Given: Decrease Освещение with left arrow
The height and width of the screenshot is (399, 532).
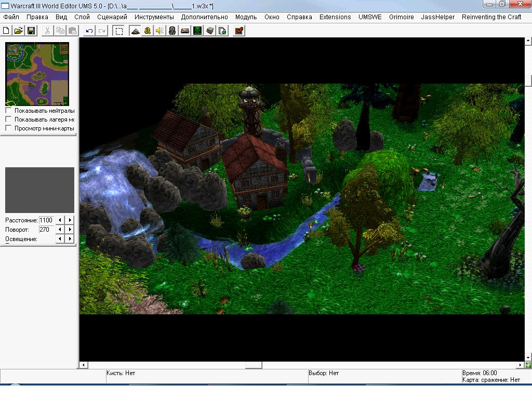Looking at the screenshot, I should (x=60, y=238).
